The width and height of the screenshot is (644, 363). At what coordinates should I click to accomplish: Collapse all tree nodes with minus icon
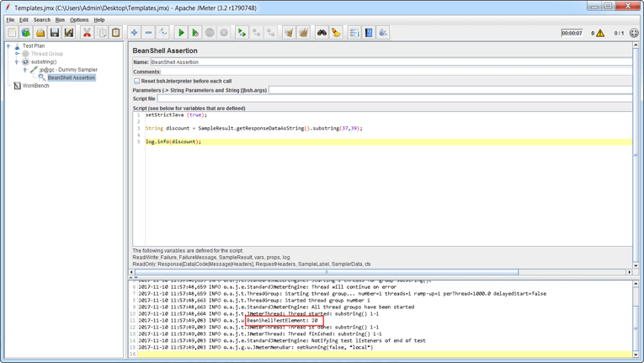point(148,33)
